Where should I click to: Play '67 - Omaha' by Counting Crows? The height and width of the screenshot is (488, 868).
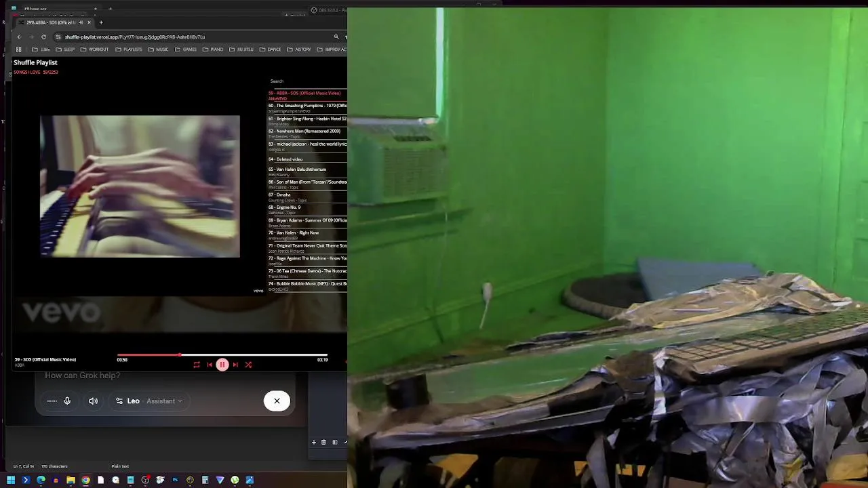pyautogui.click(x=308, y=197)
